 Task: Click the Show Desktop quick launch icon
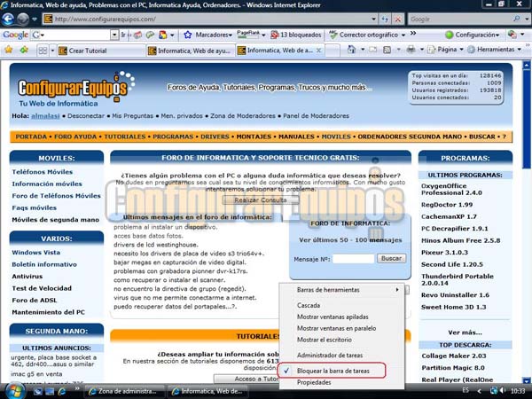37,392
